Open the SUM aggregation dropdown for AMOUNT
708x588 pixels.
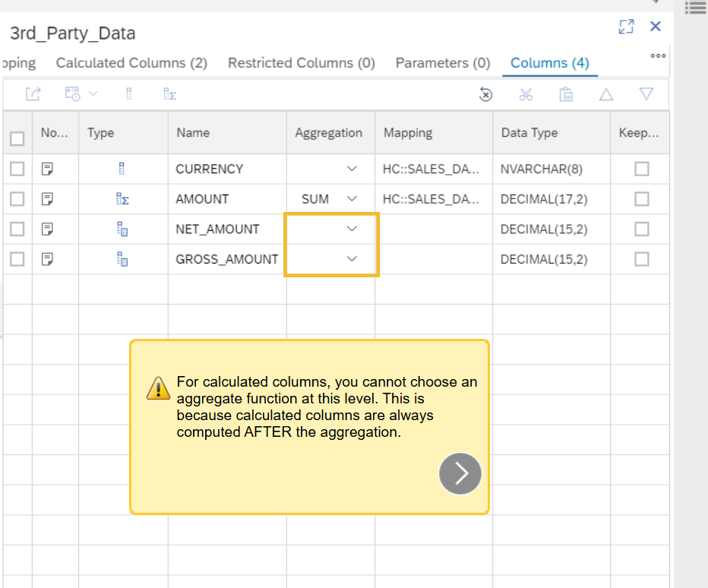tap(351, 199)
